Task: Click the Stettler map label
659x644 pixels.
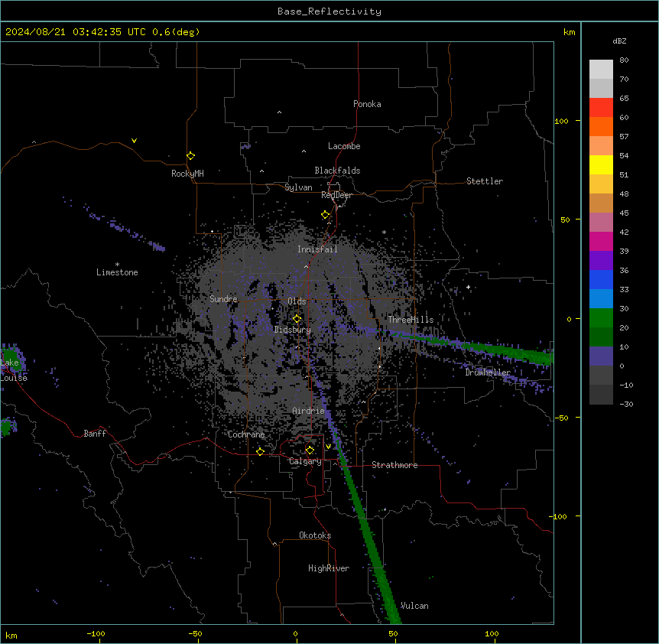Action: click(485, 181)
